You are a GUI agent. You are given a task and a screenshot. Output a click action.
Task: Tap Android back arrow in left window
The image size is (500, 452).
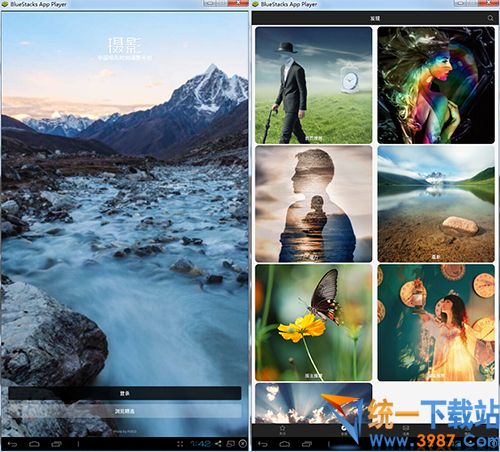pos(12,444)
